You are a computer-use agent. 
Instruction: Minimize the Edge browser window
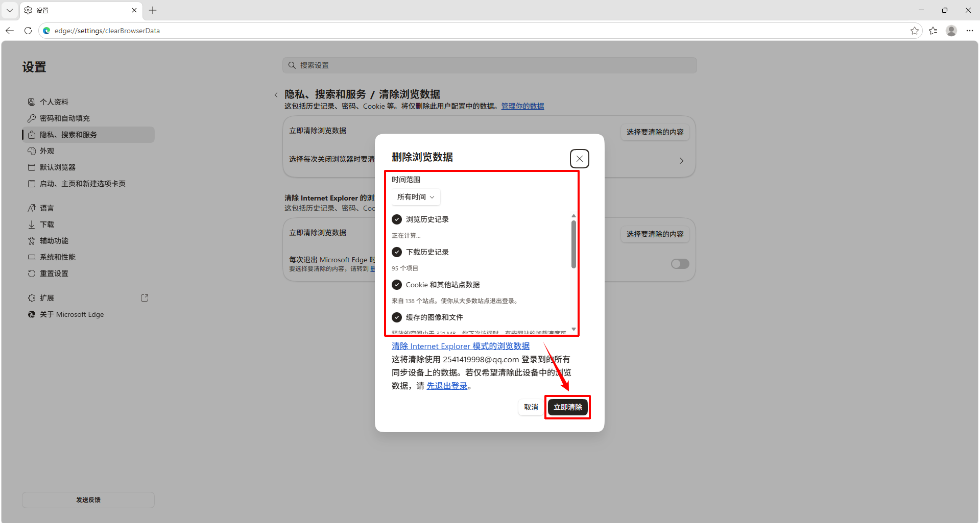[921, 10]
